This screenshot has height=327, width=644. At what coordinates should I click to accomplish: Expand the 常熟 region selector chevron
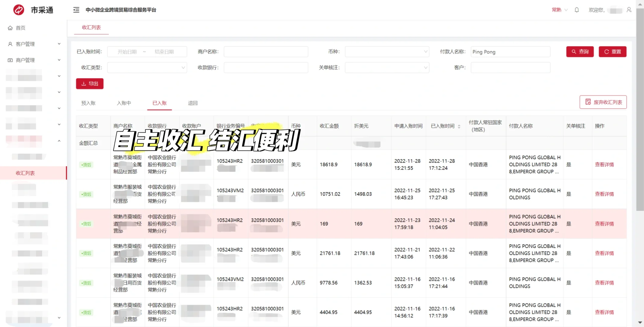tap(567, 10)
